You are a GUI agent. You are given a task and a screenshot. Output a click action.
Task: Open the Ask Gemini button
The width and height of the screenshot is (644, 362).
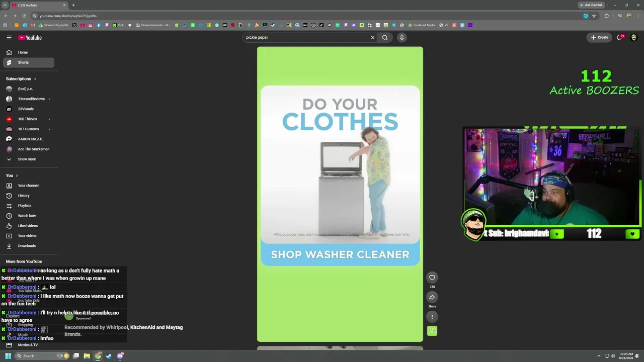tap(591, 5)
